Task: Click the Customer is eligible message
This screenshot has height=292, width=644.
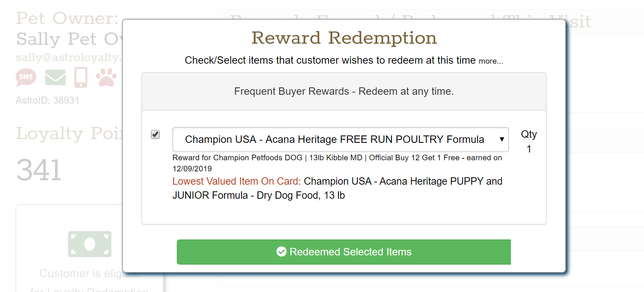Action: pyautogui.click(x=80, y=273)
